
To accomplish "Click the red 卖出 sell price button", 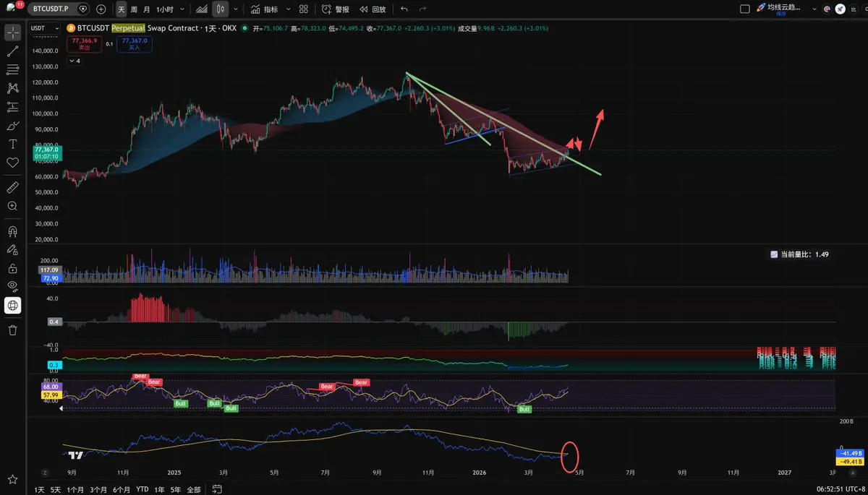I will coord(84,44).
